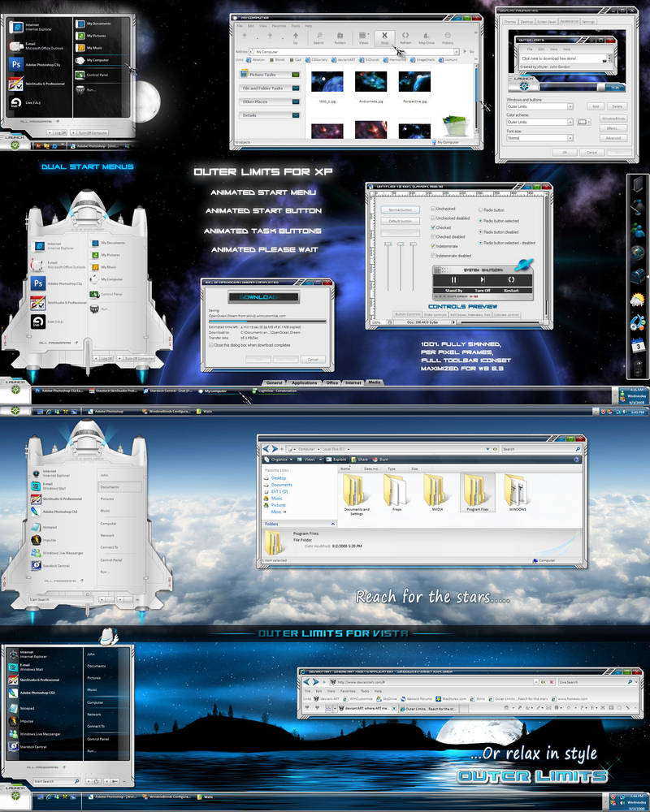
Task: Click the Turn Off icon in System Shutdown
Action: pos(483,280)
